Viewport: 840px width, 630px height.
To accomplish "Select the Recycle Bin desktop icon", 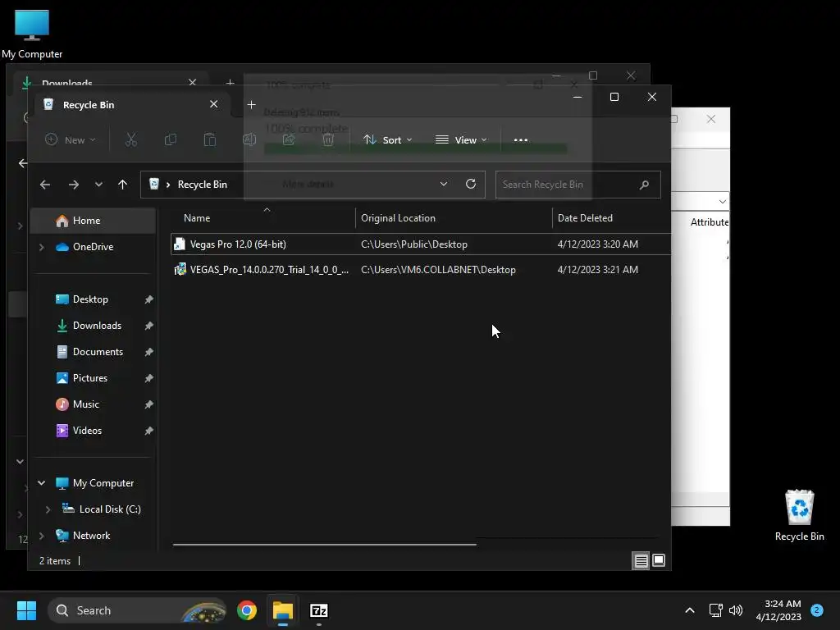I will coord(799,515).
